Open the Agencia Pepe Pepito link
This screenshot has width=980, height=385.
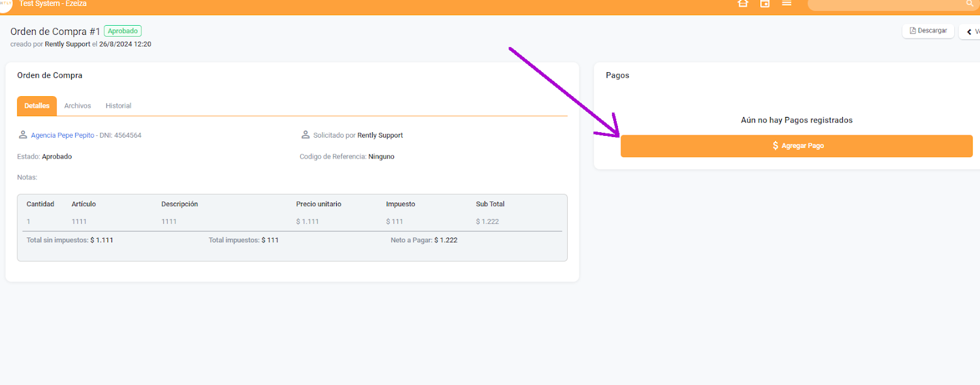(62, 135)
